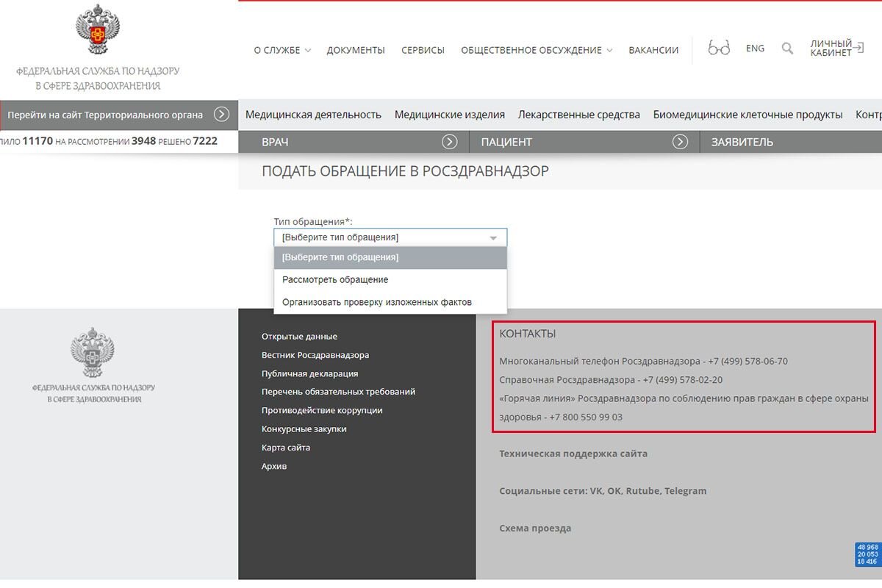Expand the ОБЩЕСТВЕННОЕ ОБСУЖДЕНИЕ dropdown
Screen dimensions: 882x588
pos(609,51)
